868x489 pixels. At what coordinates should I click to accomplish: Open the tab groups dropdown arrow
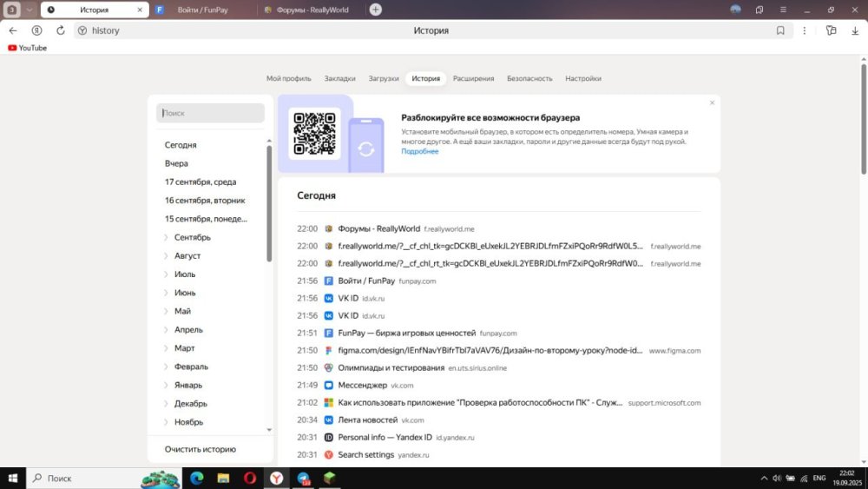30,10
